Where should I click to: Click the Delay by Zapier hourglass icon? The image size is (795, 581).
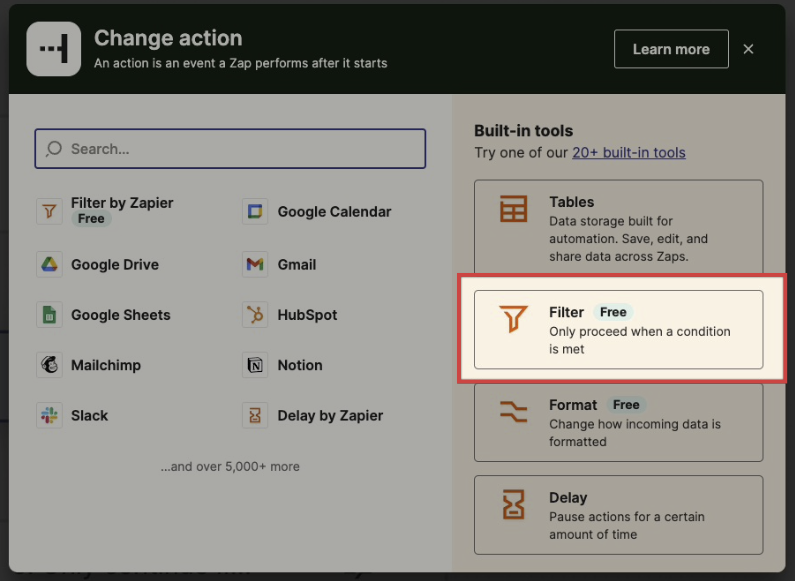coord(255,416)
